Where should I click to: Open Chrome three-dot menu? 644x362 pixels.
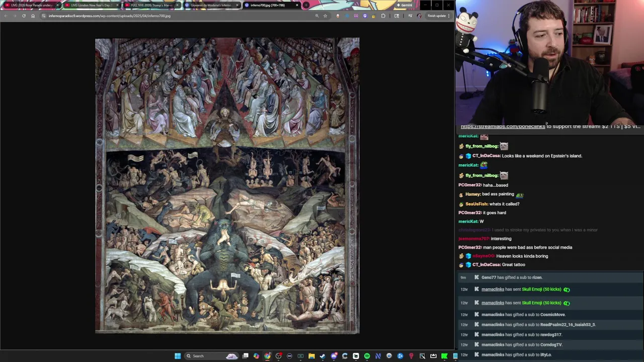point(449,16)
